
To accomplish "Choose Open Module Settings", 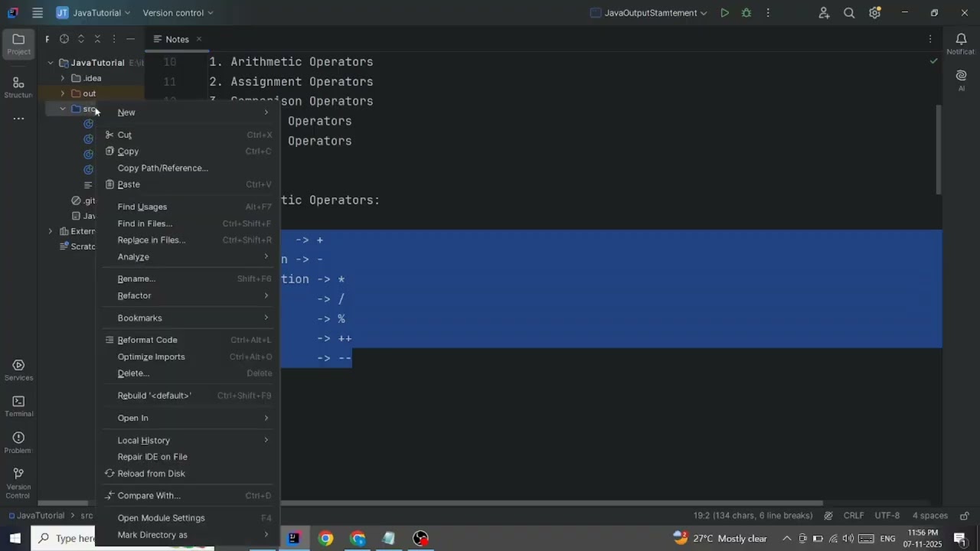I will coord(188,518).
